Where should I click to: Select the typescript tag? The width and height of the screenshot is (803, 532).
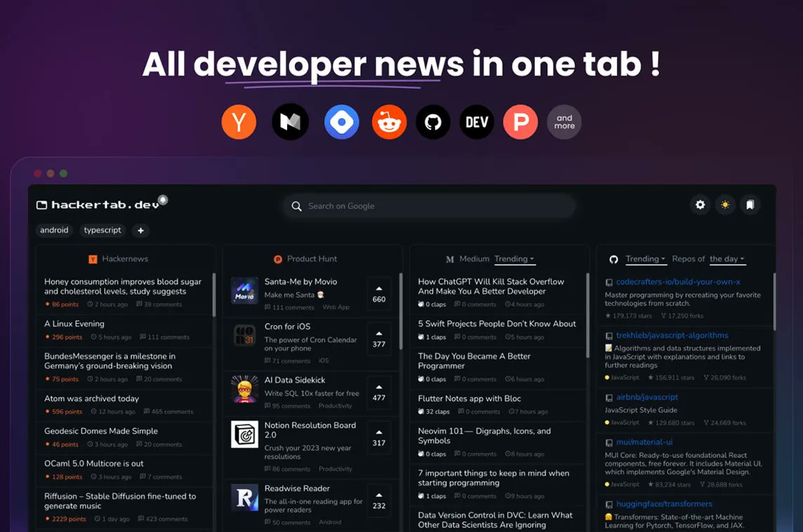click(x=102, y=230)
